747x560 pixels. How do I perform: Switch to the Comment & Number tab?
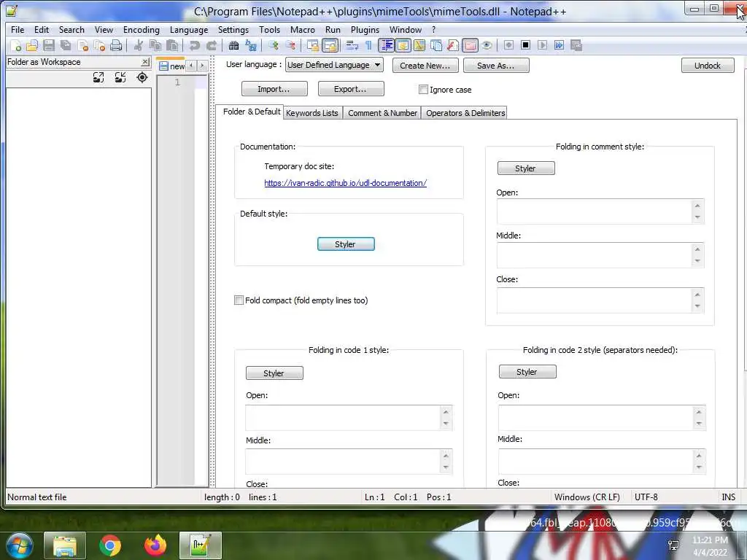382,113
